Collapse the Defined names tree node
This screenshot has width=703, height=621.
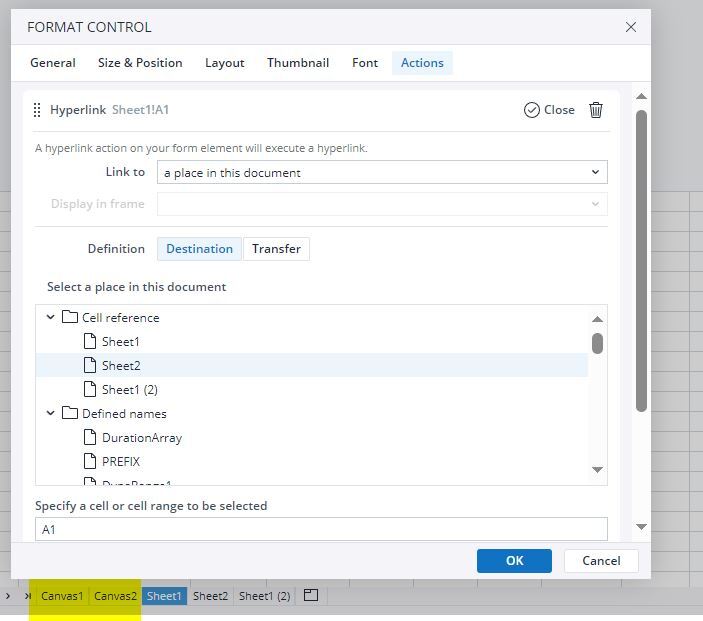click(50, 414)
